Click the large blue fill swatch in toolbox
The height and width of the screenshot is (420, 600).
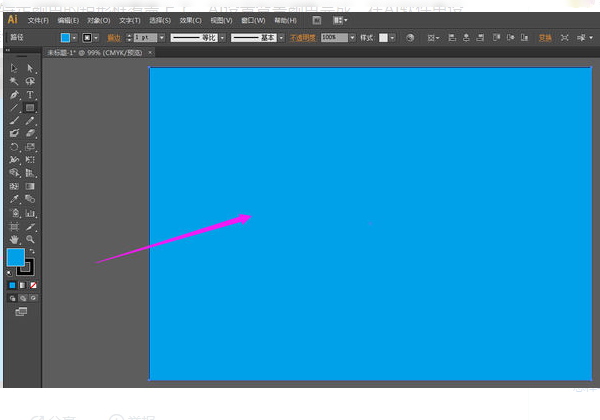point(16,257)
